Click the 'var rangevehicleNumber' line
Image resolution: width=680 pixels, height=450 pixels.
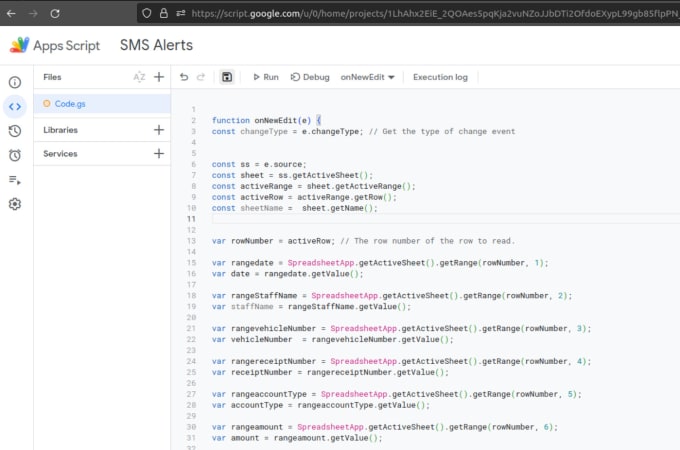point(401,329)
